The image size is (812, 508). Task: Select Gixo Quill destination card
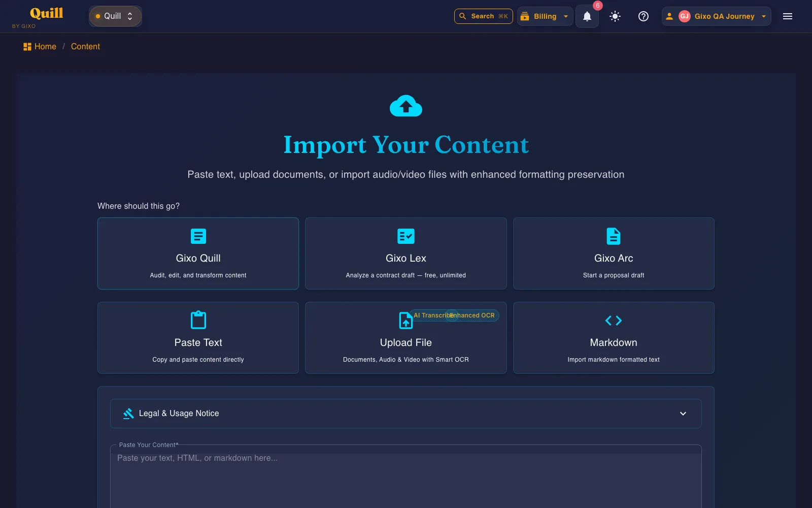[198, 253]
